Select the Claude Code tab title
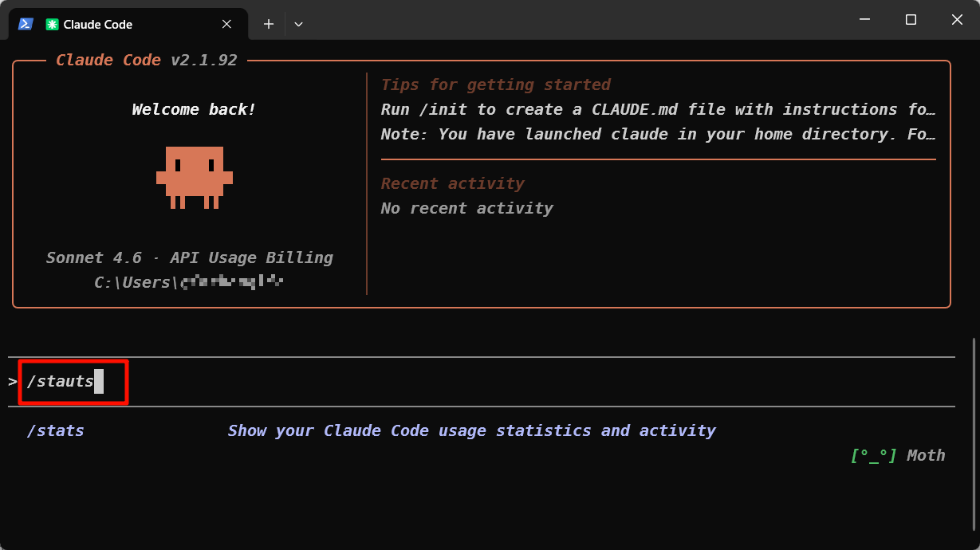The height and width of the screenshot is (550, 980). pyautogui.click(x=97, y=24)
